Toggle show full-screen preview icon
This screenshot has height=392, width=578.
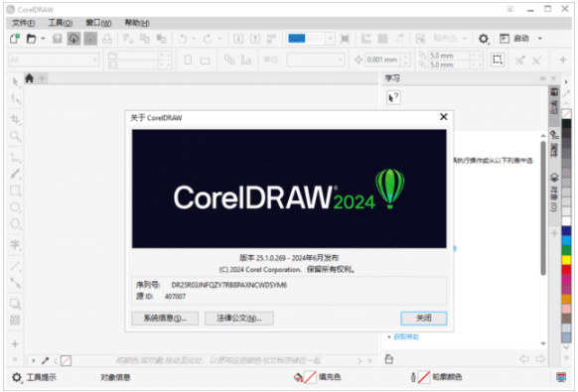(x=345, y=39)
